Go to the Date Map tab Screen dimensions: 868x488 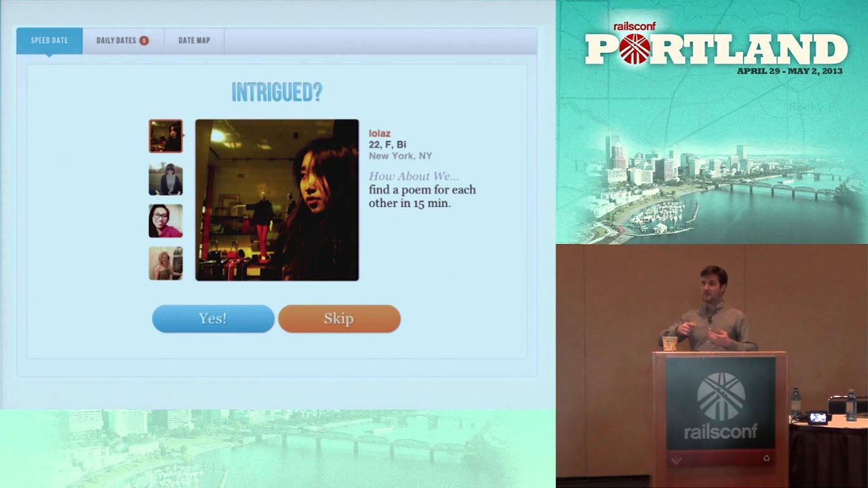194,41
